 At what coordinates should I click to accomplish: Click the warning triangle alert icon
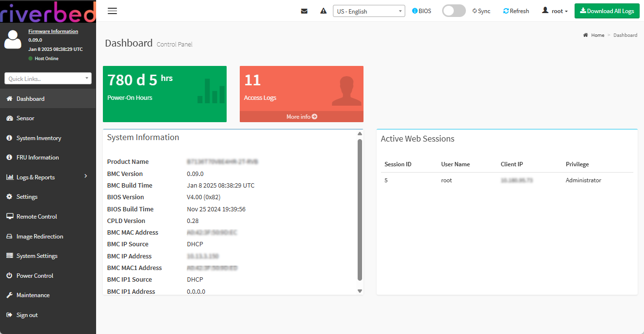(323, 11)
